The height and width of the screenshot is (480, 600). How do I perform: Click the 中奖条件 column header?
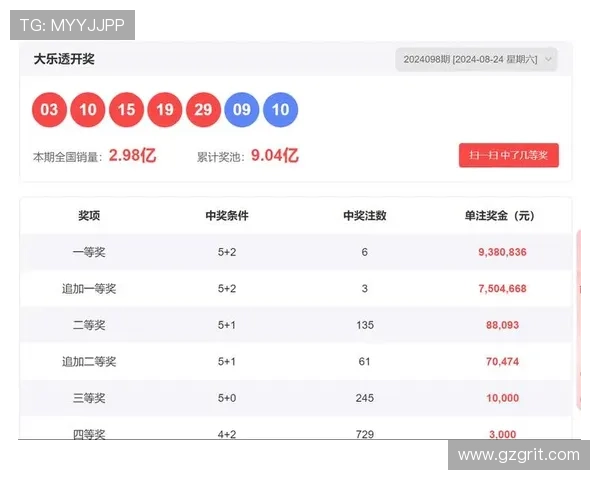227,216
